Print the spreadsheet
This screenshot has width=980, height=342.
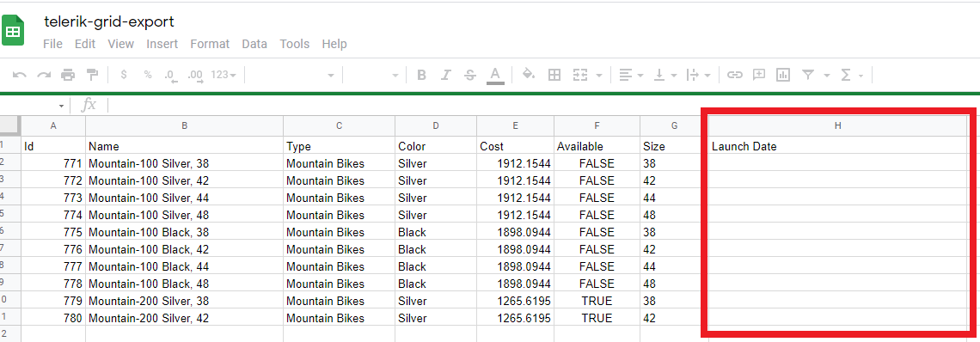tap(68, 75)
